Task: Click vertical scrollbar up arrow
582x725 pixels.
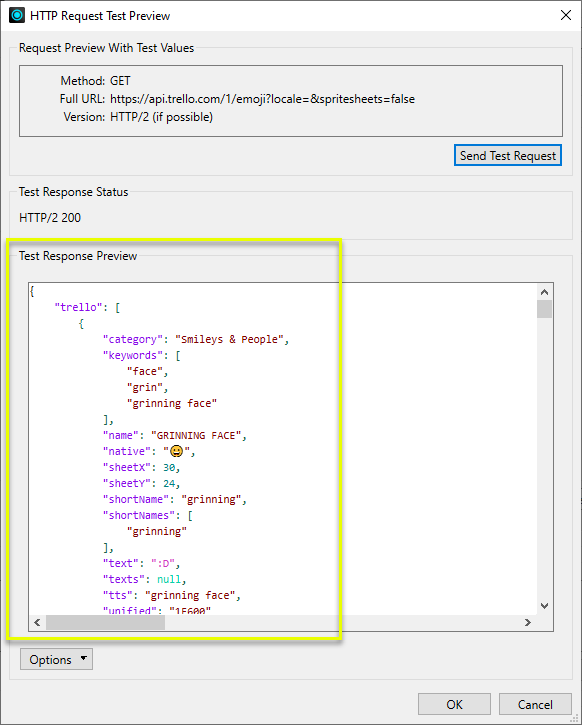Action: [544, 292]
